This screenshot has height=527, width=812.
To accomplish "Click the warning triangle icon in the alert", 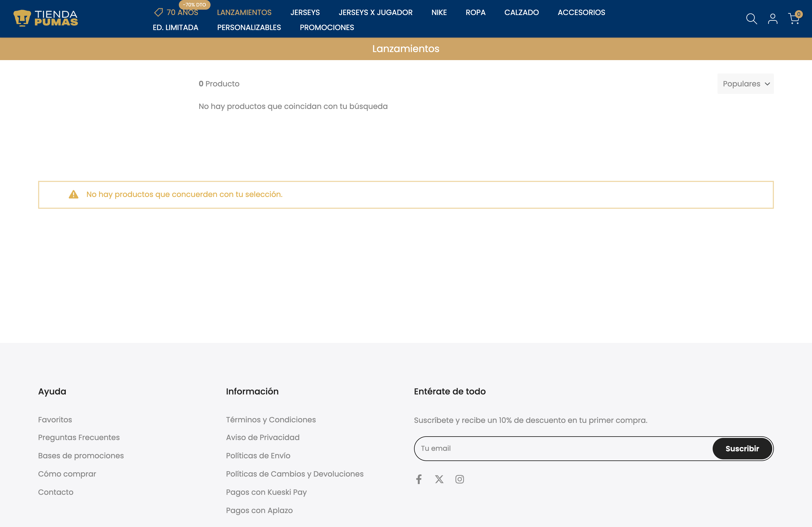I will pyautogui.click(x=74, y=194).
